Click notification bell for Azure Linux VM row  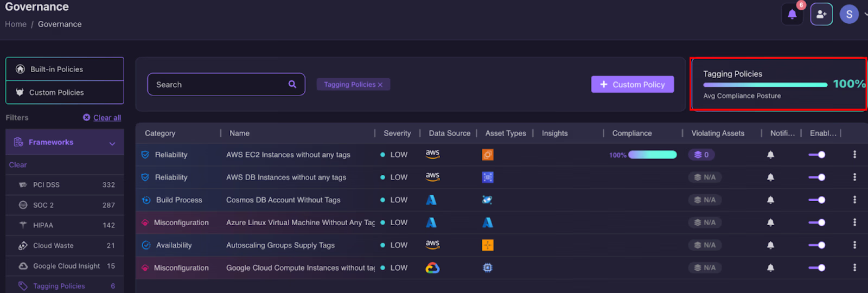click(x=770, y=222)
